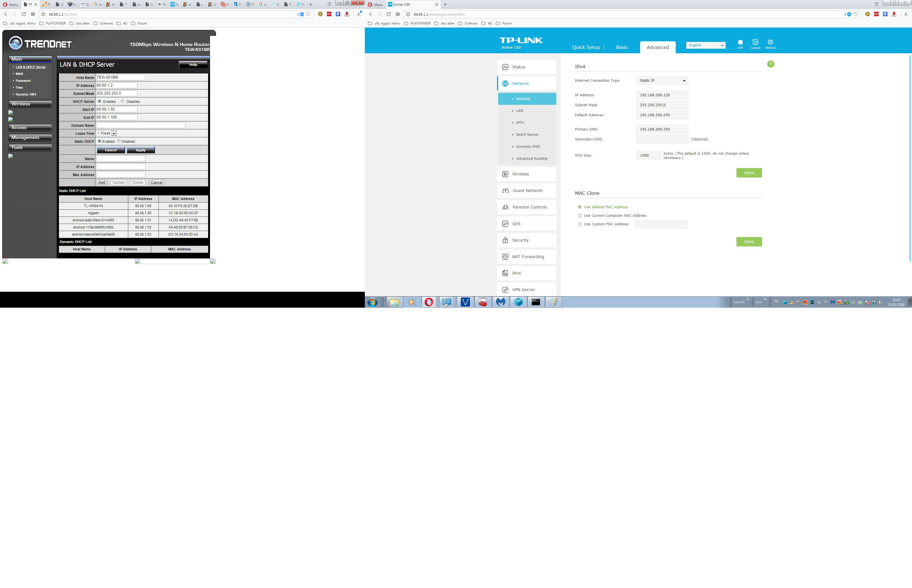The image size is (912, 588).
Task: Click the DHCP Server link under Network
Action: coord(527,134)
